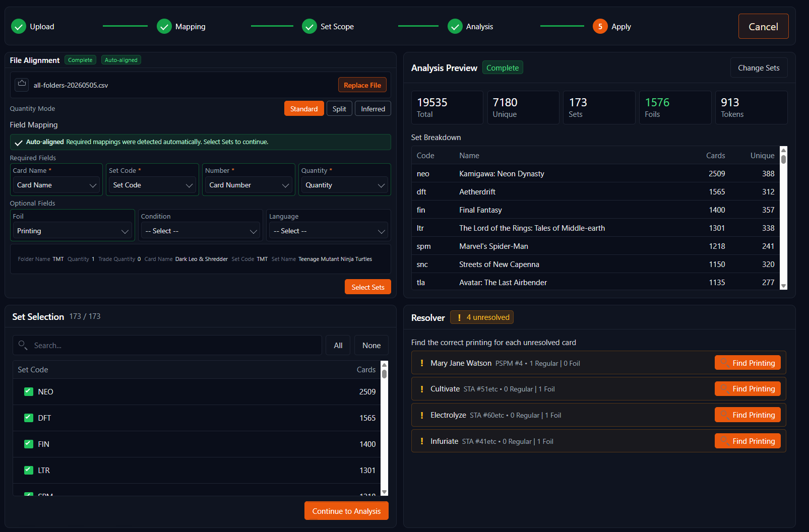Open the Condition select dropdown
Screen dimensions: 809x532
pyautogui.click(x=201, y=231)
